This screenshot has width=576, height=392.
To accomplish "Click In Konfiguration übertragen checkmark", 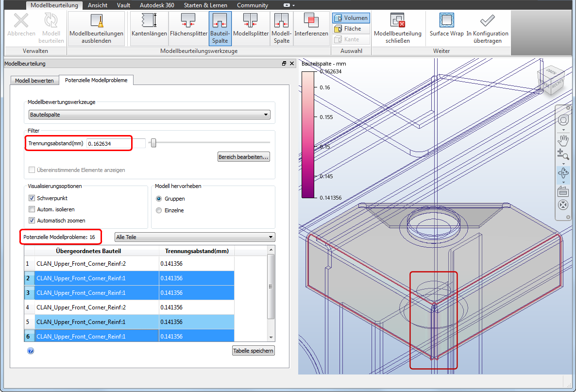I will tap(488, 20).
